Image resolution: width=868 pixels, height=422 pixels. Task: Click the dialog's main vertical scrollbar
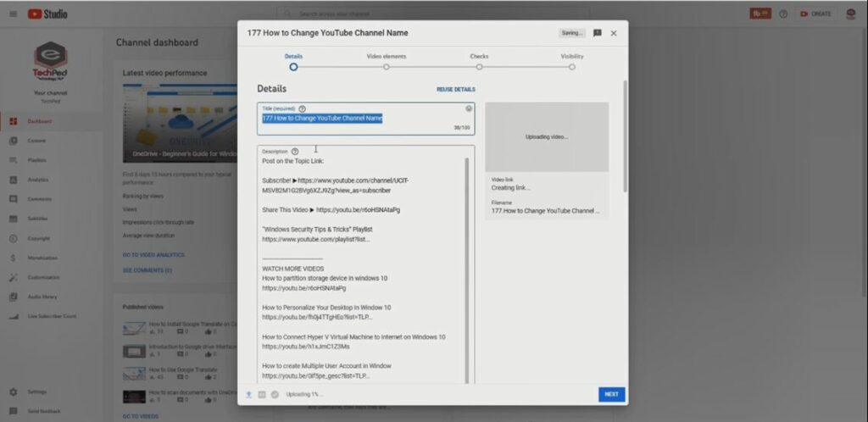(x=626, y=136)
